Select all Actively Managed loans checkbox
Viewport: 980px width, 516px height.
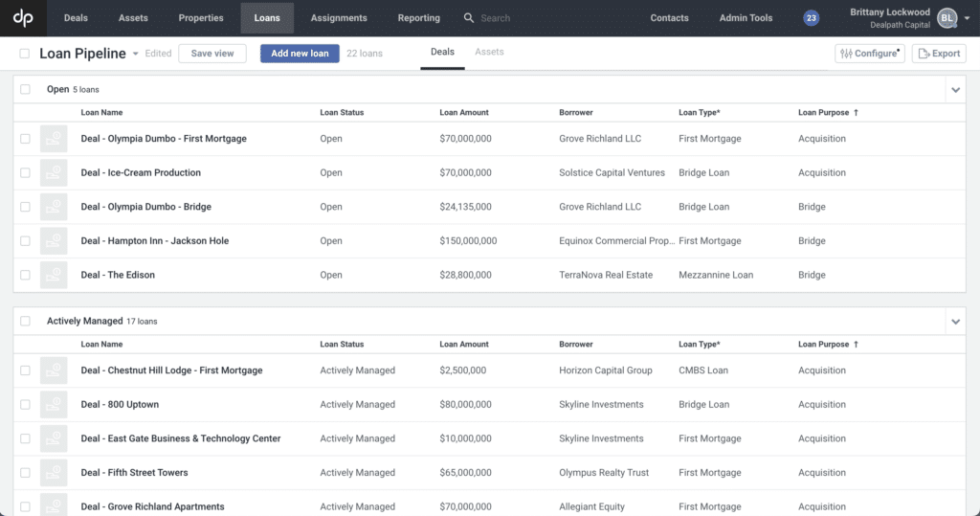(x=25, y=322)
